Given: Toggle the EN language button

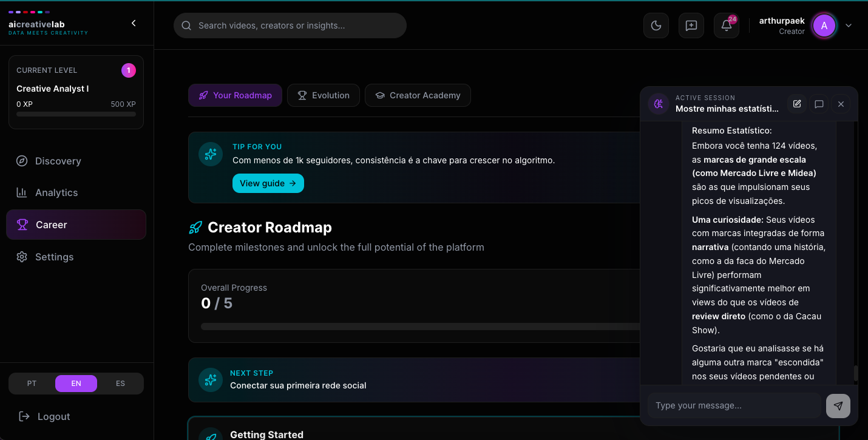Looking at the screenshot, I should [x=76, y=383].
